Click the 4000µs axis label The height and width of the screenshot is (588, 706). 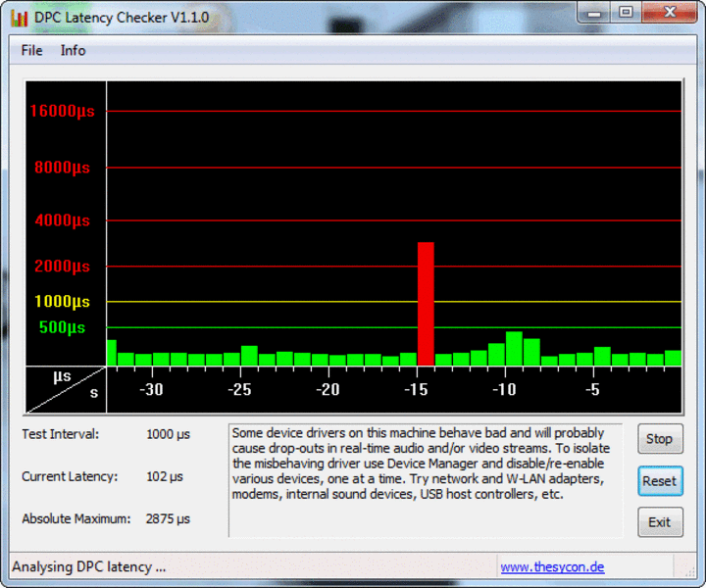pyautogui.click(x=62, y=220)
